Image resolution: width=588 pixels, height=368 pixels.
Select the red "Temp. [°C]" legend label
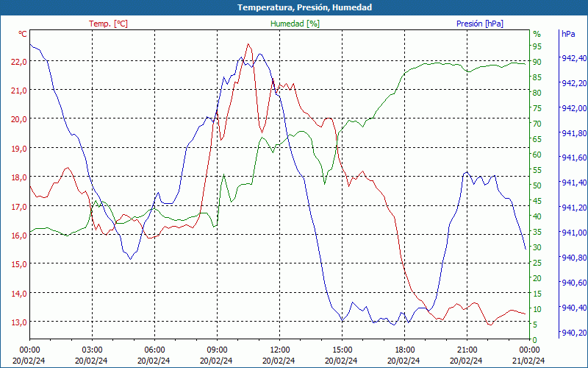108,24
